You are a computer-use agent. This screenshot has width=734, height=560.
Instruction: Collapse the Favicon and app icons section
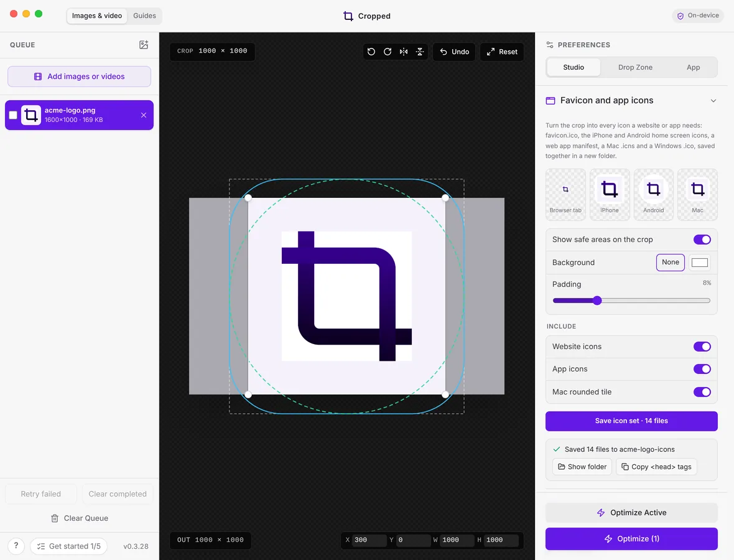point(713,101)
